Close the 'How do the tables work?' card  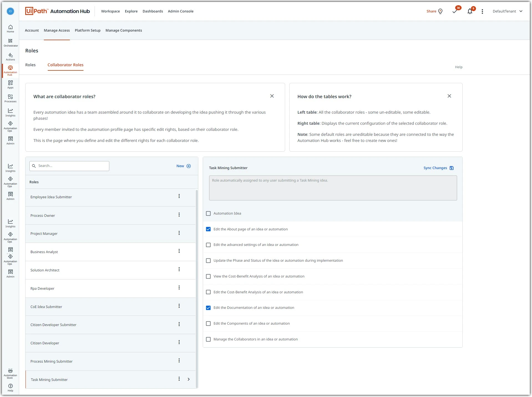click(x=449, y=96)
